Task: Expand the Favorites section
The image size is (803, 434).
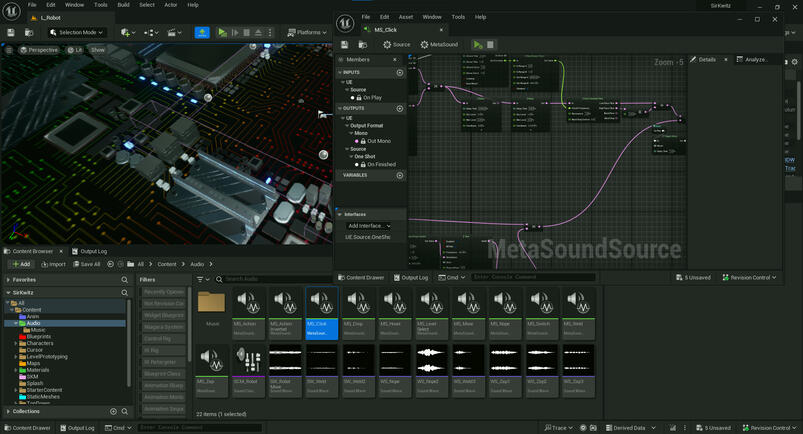Action: pos(8,280)
